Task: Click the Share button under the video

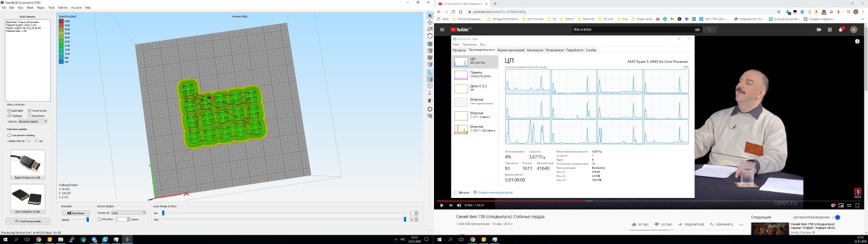Action: pyautogui.click(x=690, y=224)
